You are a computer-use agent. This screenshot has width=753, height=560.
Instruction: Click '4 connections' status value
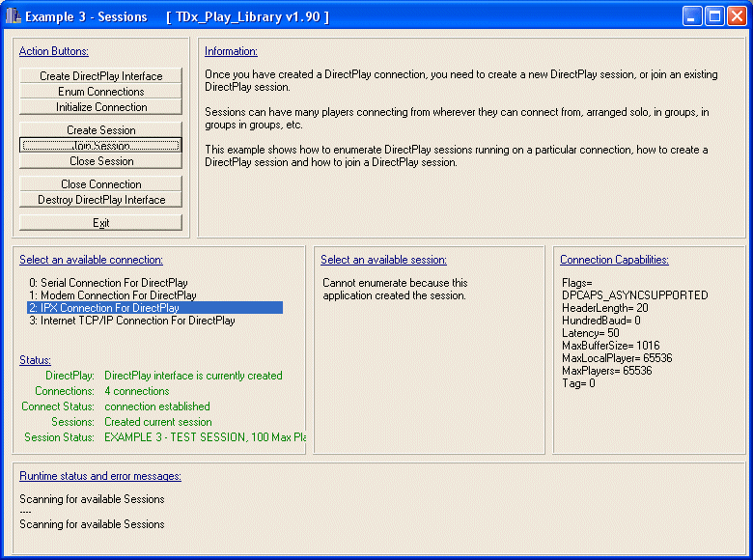[137, 390]
